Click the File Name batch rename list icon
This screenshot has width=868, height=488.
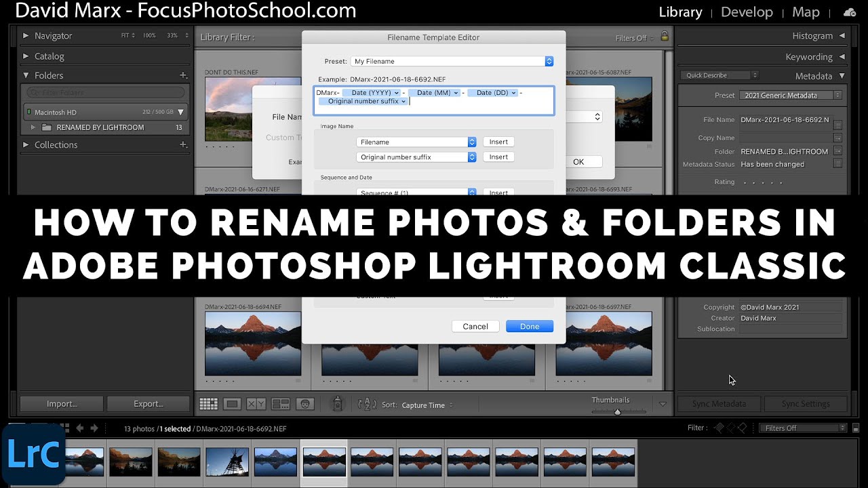coord(838,125)
